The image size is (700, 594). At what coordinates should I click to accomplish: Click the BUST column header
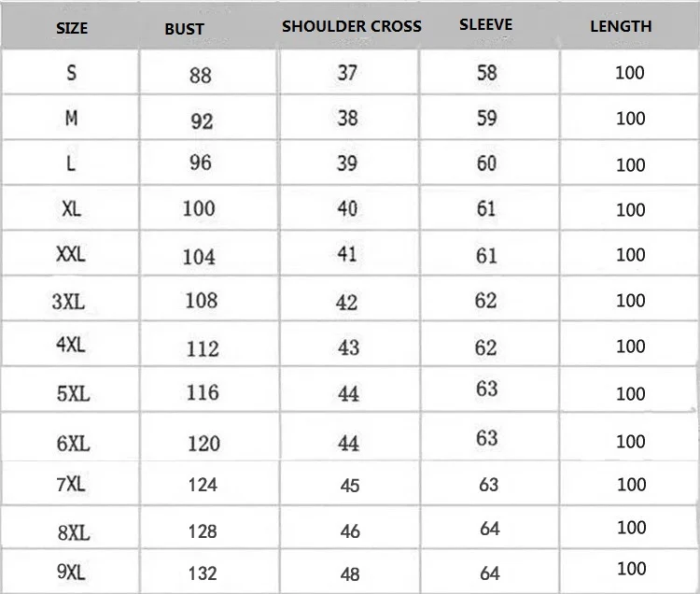coord(185,29)
